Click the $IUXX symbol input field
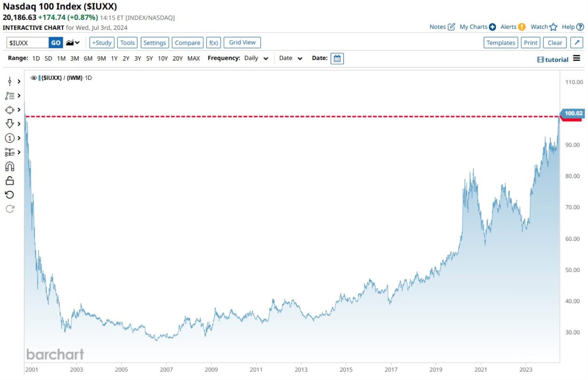 pyautogui.click(x=28, y=43)
